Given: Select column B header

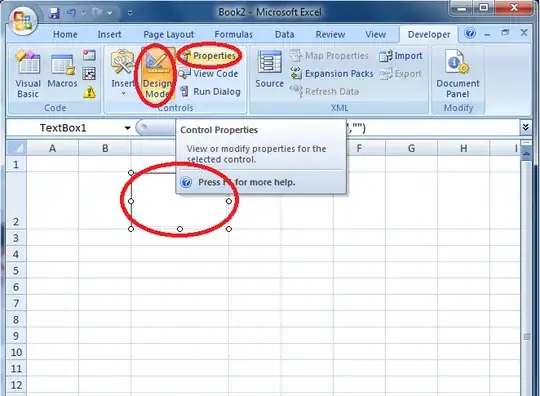Looking at the screenshot, I should tap(105, 148).
